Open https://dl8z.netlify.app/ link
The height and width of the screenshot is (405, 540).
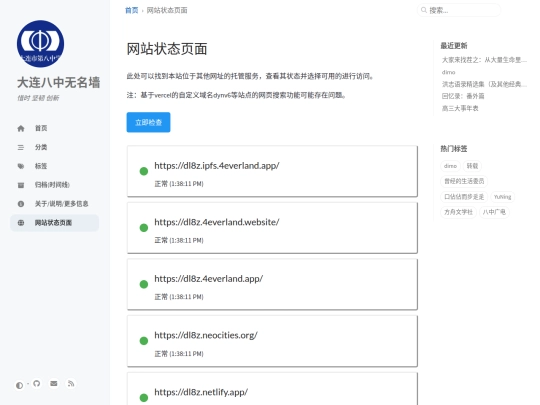pos(201,392)
